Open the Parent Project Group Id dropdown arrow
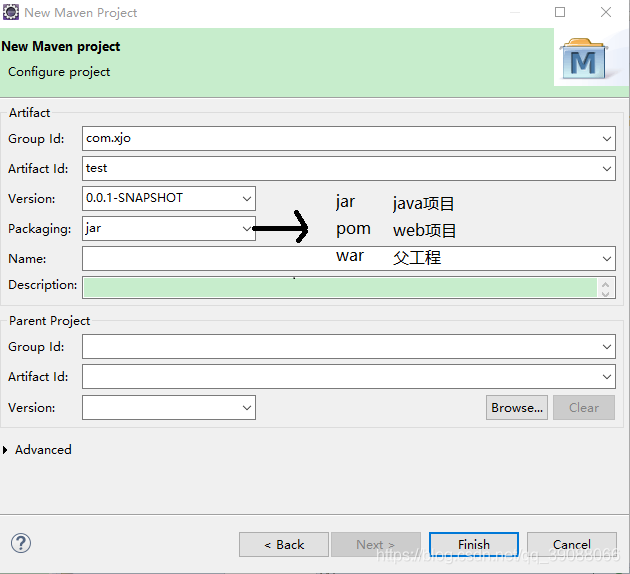The image size is (630, 574). click(x=607, y=347)
